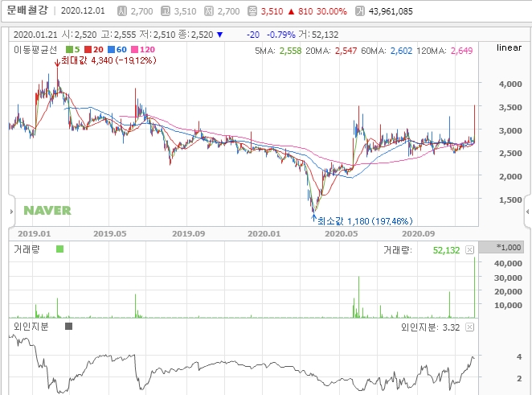Image resolution: width=532 pixels, height=395 pixels.
Task: Click the 30.00% change rate text
Action: coord(332,11)
